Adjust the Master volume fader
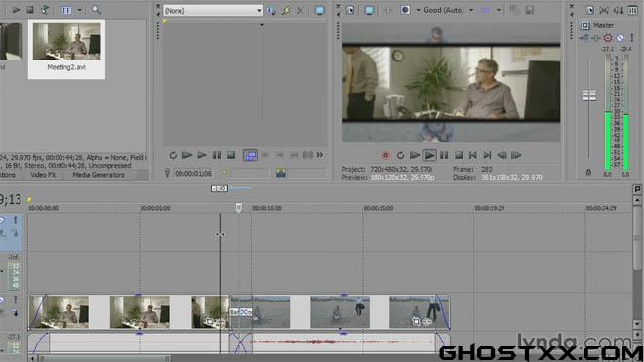Image resolution: width=644 pixels, height=362 pixels. click(589, 96)
